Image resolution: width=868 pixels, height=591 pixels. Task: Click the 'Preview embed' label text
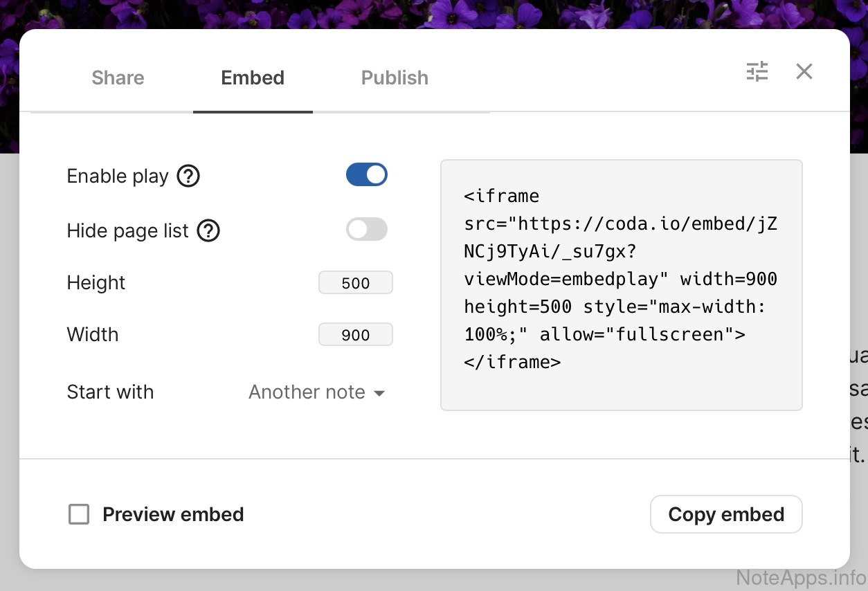pos(173,514)
